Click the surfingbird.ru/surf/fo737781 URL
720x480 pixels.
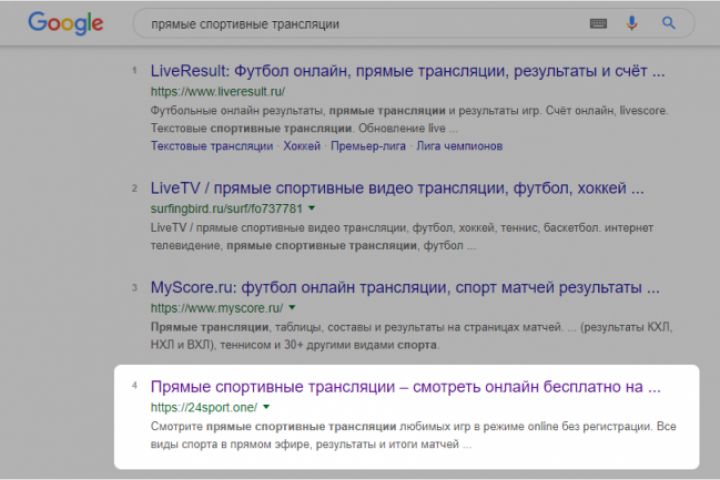[226, 209]
